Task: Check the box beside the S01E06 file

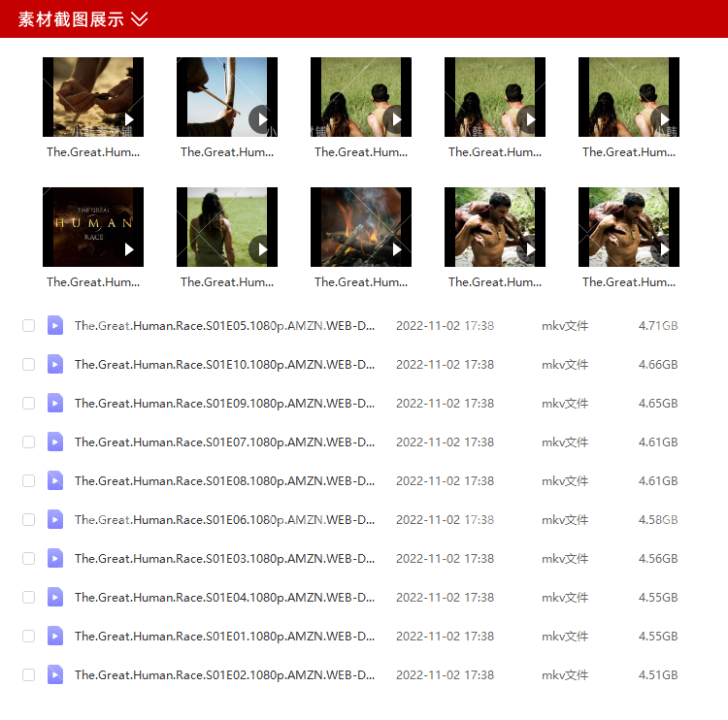Action: click(x=28, y=520)
